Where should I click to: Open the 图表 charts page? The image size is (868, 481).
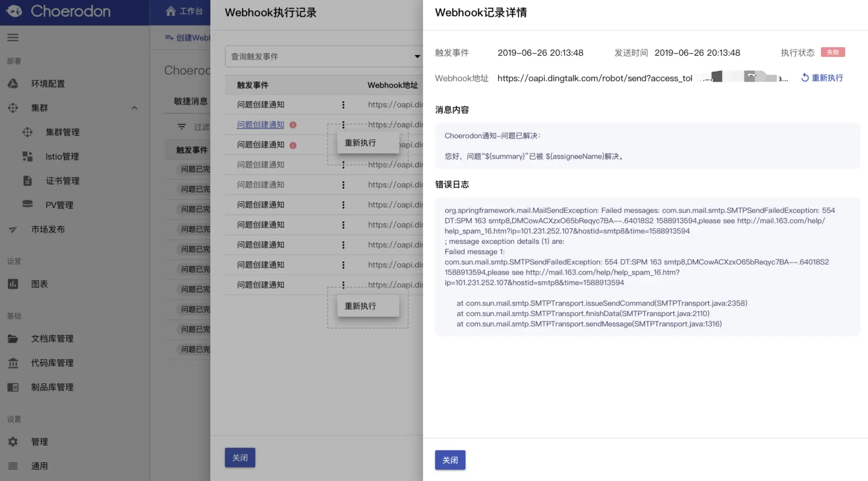pos(39,284)
